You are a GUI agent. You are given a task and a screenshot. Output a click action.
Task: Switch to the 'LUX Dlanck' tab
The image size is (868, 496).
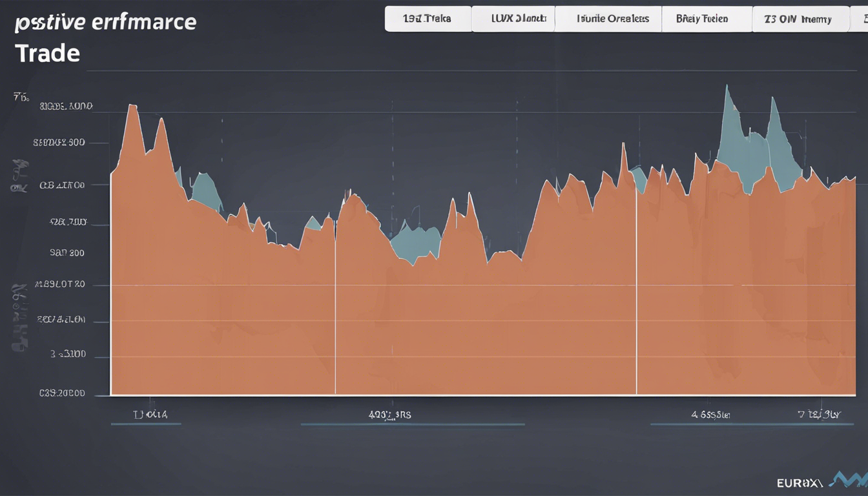click(513, 19)
